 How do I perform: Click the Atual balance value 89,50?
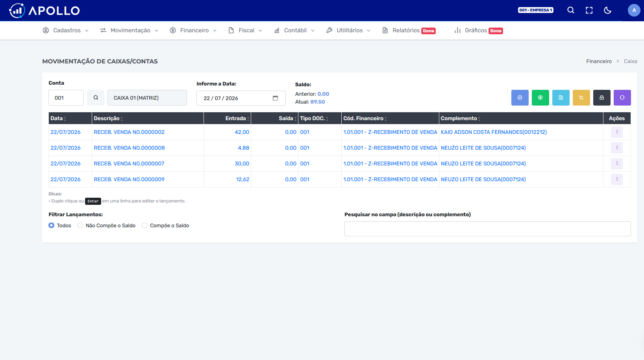pos(318,102)
